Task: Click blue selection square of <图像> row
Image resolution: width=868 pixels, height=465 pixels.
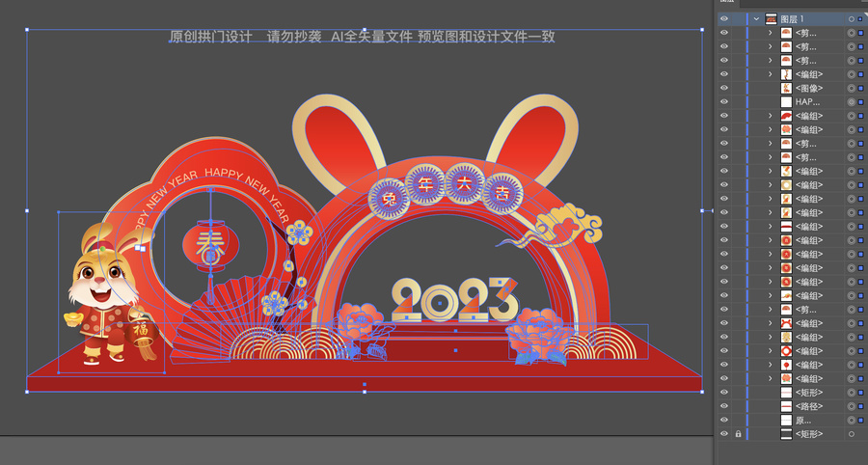Action: click(861, 88)
